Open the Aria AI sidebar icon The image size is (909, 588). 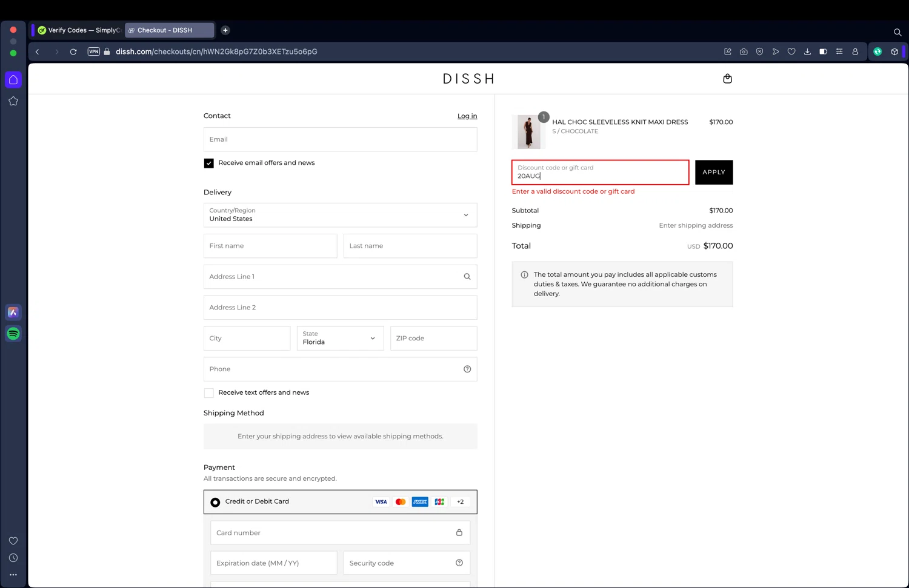(13, 312)
